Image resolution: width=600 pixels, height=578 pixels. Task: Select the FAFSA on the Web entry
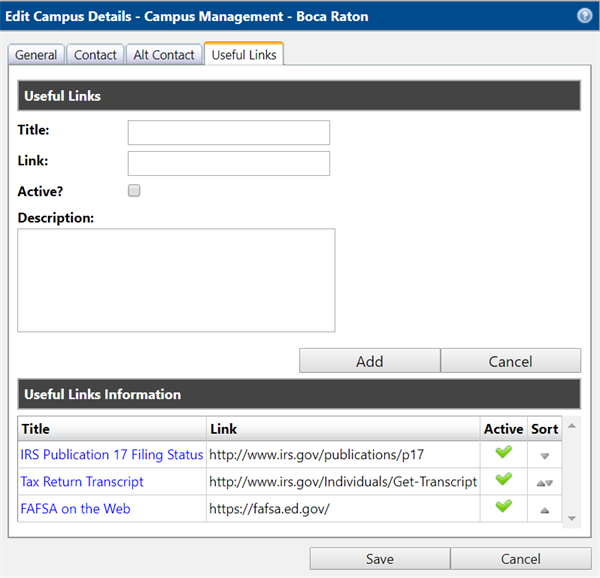[75, 508]
